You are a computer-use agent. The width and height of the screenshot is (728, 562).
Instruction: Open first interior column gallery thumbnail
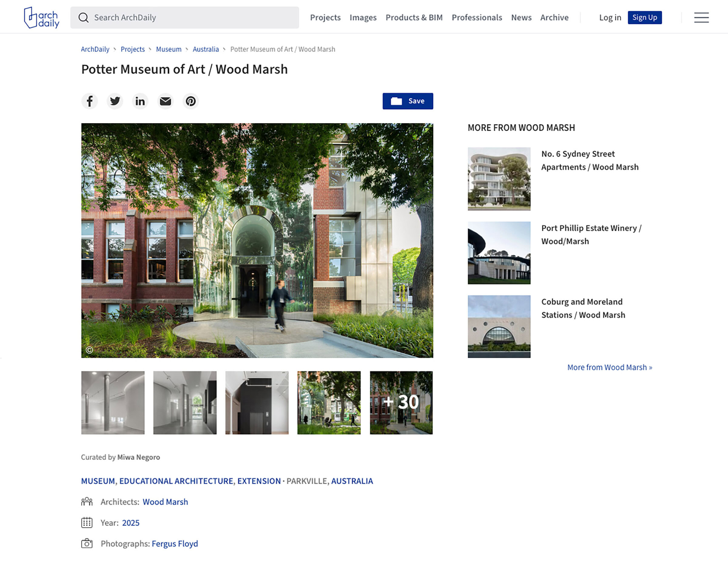(113, 403)
